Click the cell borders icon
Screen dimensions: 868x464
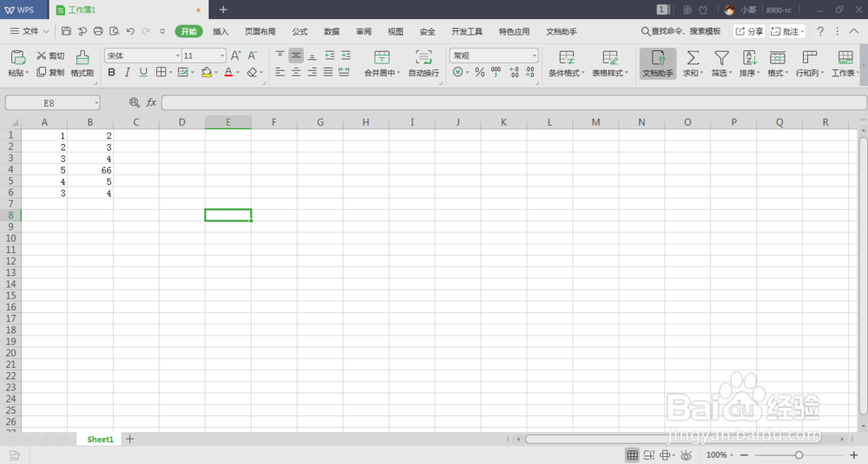click(x=161, y=73)
